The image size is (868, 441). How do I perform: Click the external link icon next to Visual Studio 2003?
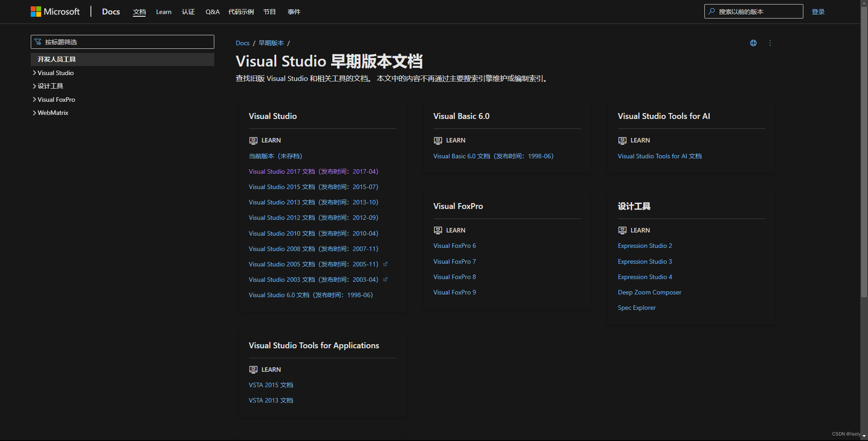tap(386, 280)
